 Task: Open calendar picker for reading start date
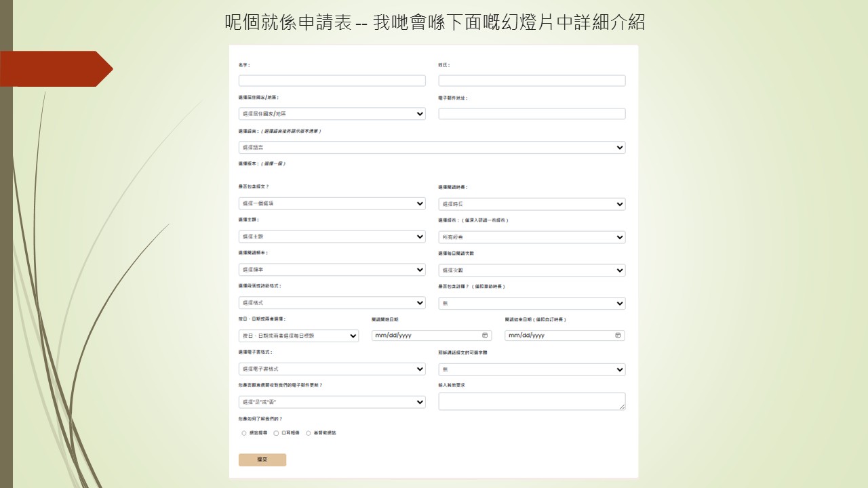(x=485, y=335)
